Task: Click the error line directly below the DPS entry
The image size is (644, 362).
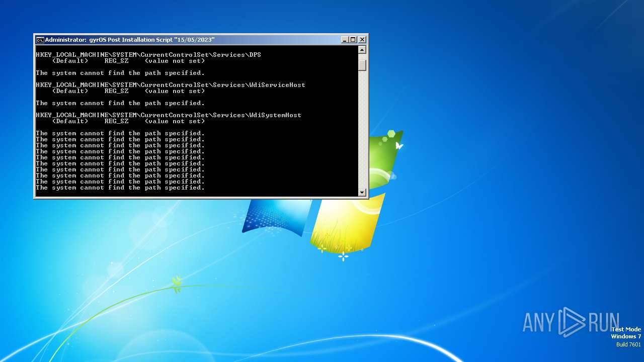Action: [x=120, y=73]
